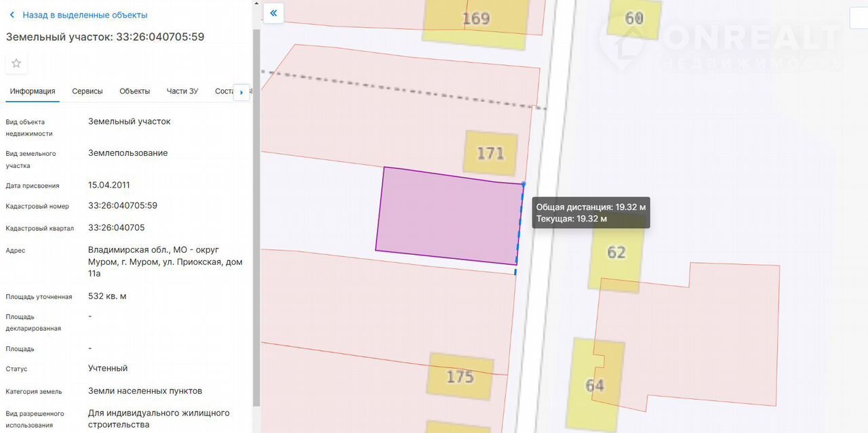Go back via Назад в выделенные объекты

click(x=85, y=15)
